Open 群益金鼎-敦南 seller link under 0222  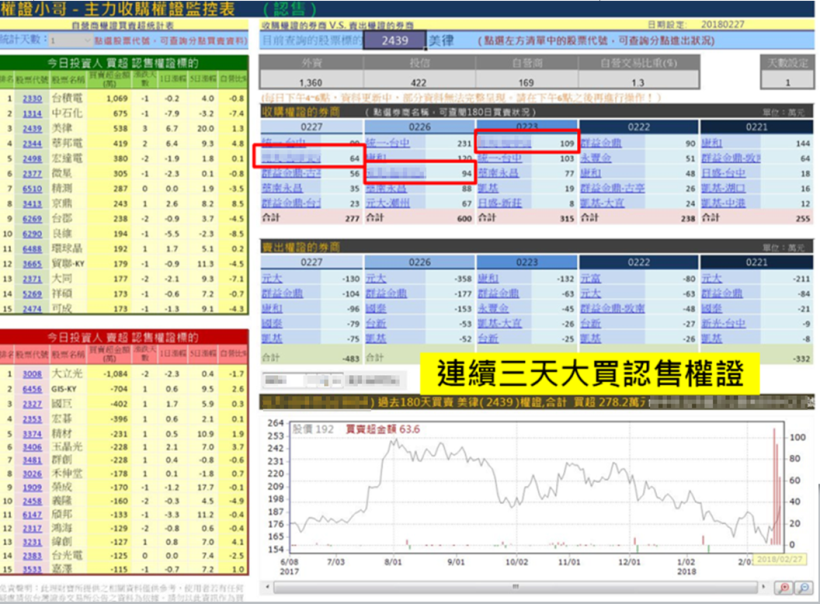point(612,308)
